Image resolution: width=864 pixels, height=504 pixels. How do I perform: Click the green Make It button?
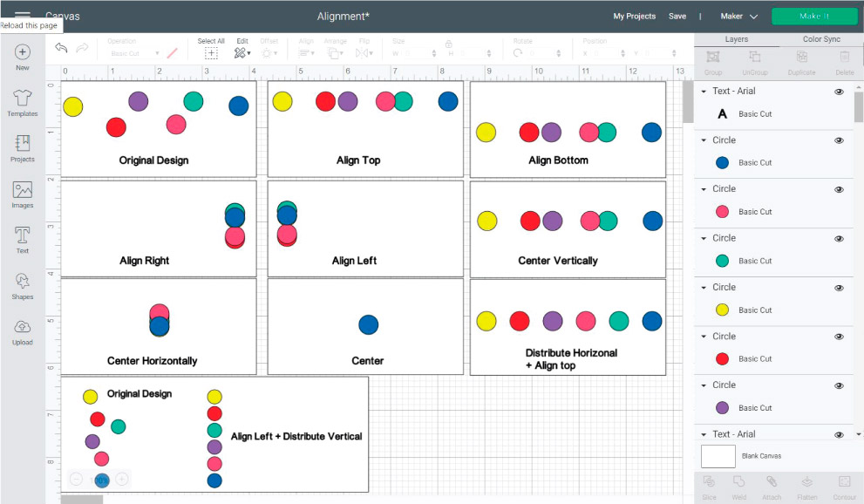pyautogui.click(x=813, y=16)
